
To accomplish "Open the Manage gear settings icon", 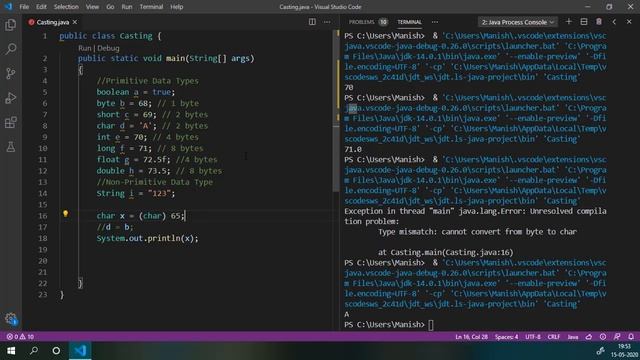I will [x=11, y=319].
